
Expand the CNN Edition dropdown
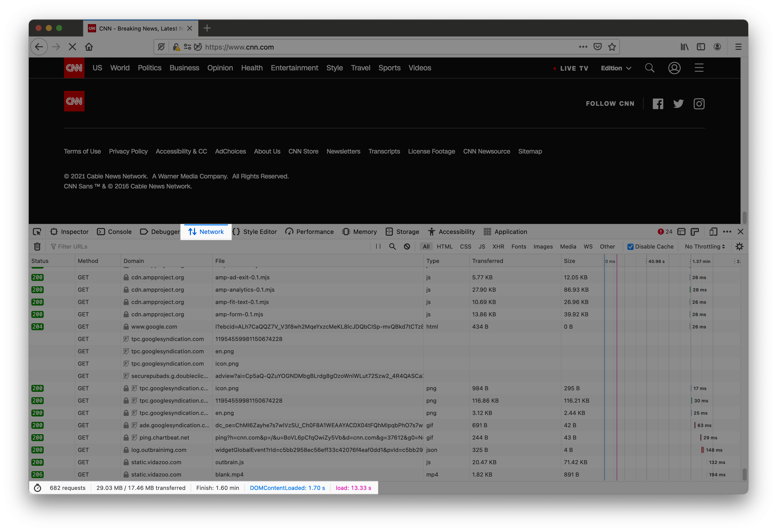(x=616, y=68)
